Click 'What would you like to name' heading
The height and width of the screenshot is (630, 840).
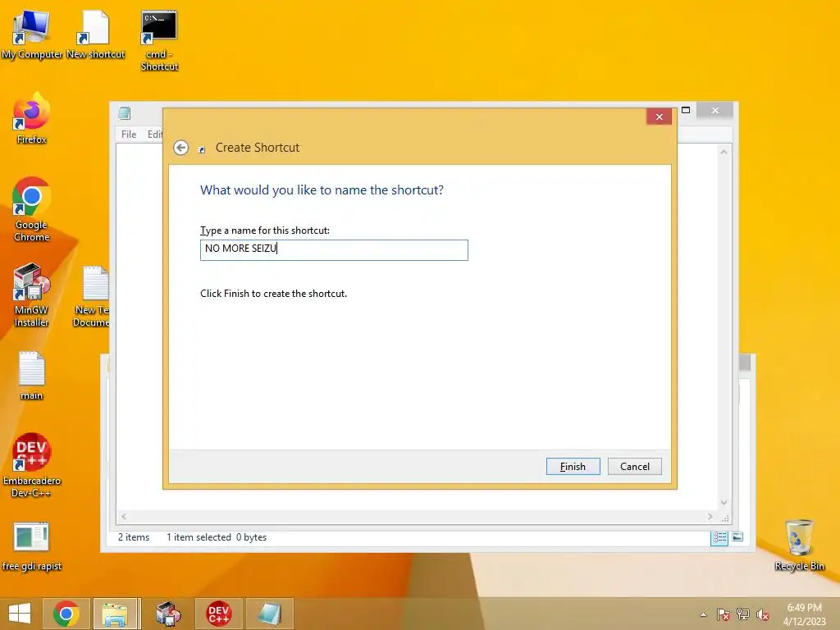322,190
